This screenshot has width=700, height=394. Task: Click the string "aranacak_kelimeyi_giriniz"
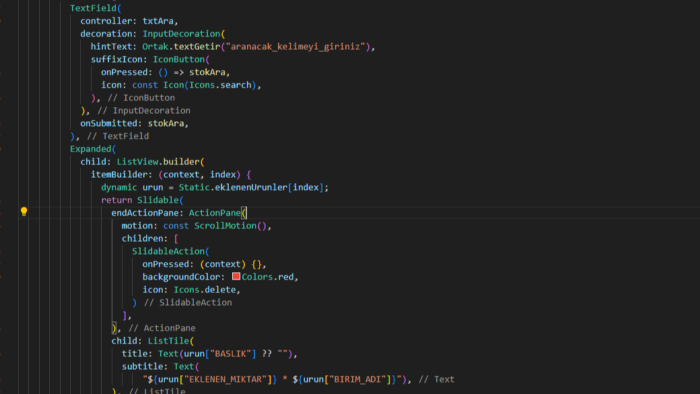tap(296, 46)
